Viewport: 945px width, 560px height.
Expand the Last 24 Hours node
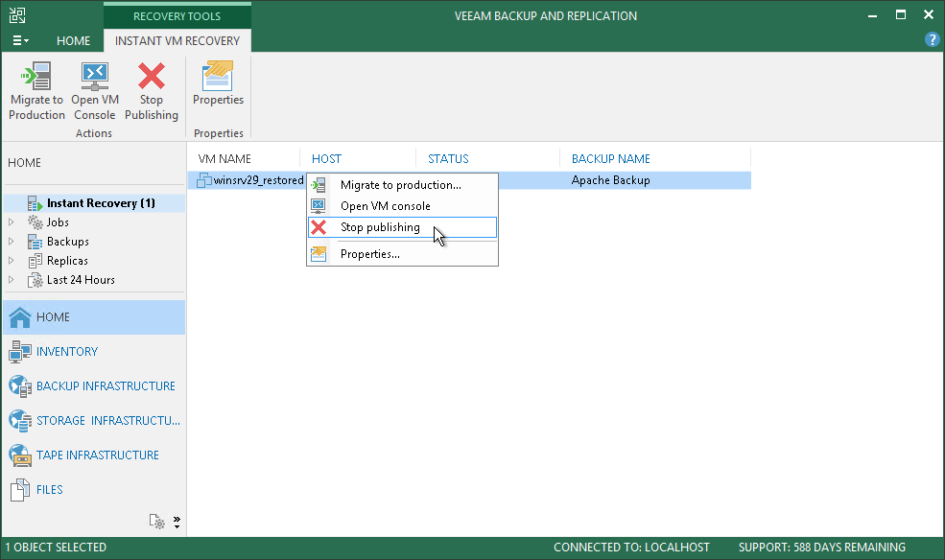click(11, 280)
